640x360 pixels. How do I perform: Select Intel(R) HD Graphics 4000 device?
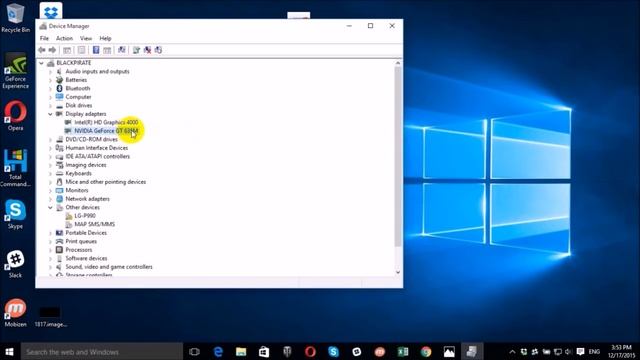pos(106,122)
